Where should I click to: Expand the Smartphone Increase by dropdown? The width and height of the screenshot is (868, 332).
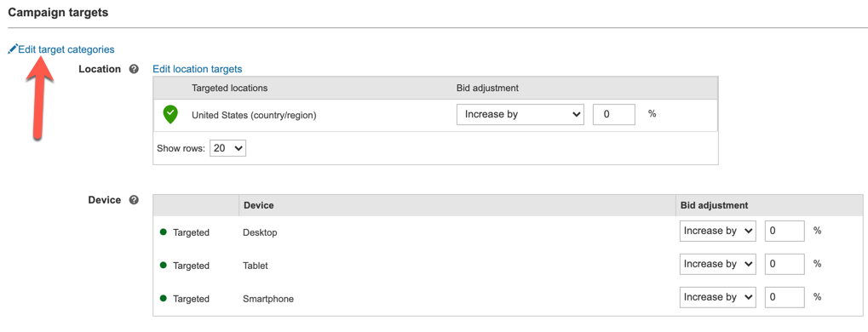(718, 298)
